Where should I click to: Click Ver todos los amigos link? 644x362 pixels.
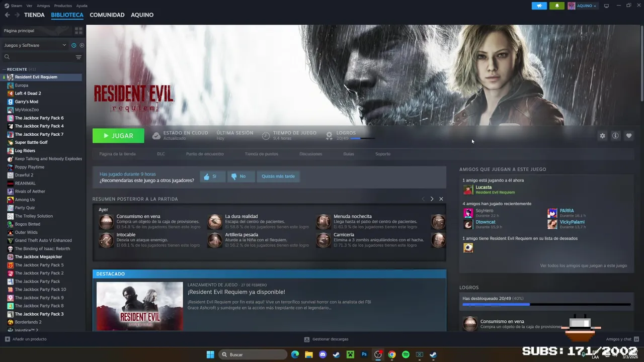(584, 265)
